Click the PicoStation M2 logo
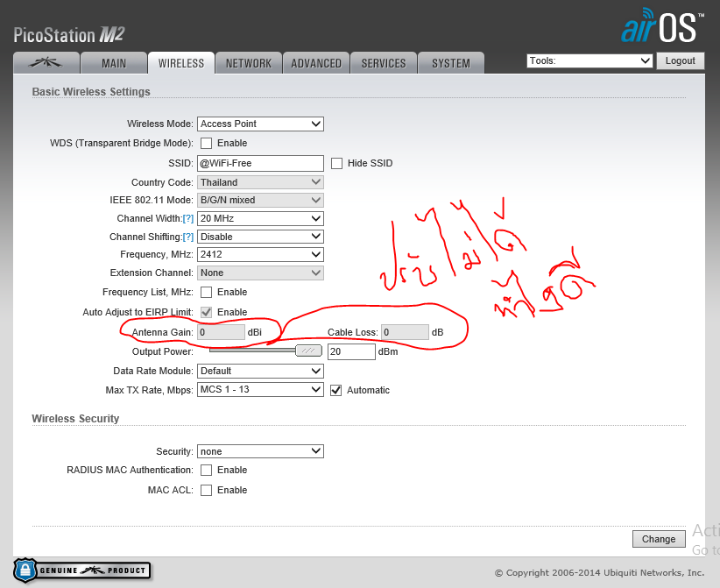720x588 pixels. click(x=69, y=35)
